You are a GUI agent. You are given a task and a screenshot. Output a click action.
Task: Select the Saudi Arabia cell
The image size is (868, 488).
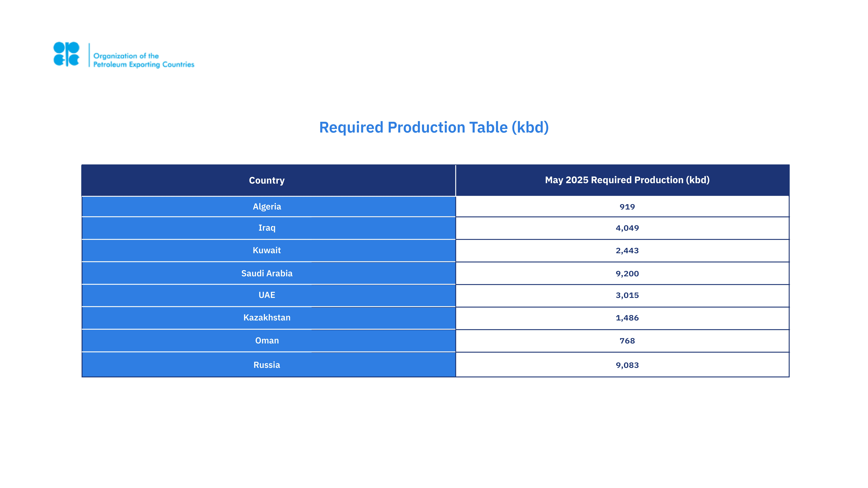pos(269,273)
